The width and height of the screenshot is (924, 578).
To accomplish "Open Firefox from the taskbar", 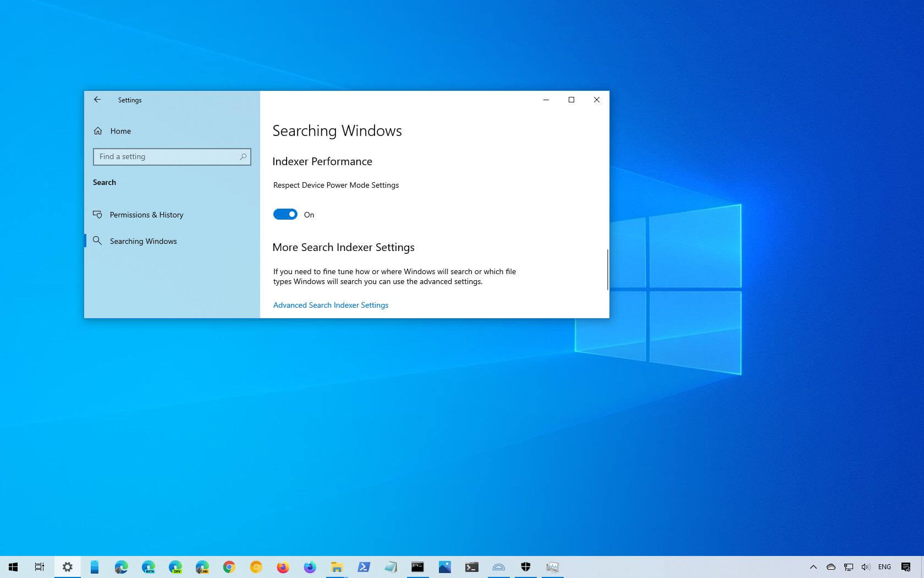I will click(283, 567).
